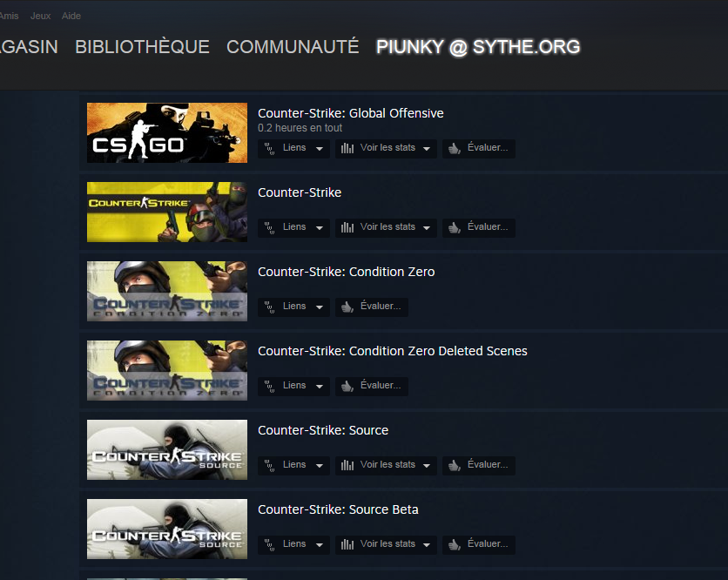Expand the Liens dropdown arrow for Source Beta
Screen dimensions: 728x580
point(320,545)
